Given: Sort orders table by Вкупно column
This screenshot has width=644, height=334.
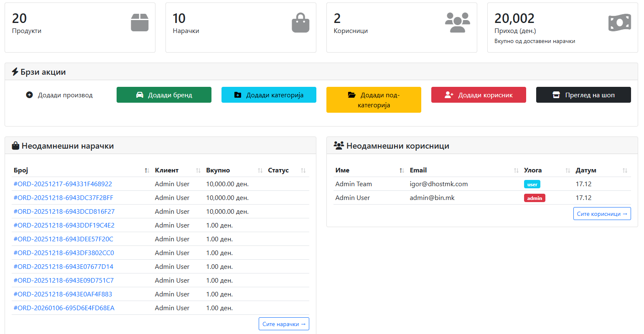Looking at the screenshot, I should [260, 170].
